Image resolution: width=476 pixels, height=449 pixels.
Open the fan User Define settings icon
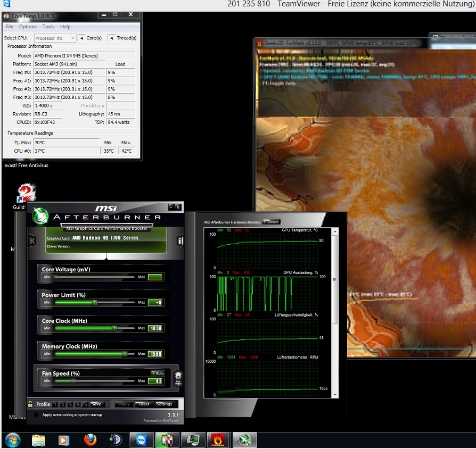[x=178, y=378]
